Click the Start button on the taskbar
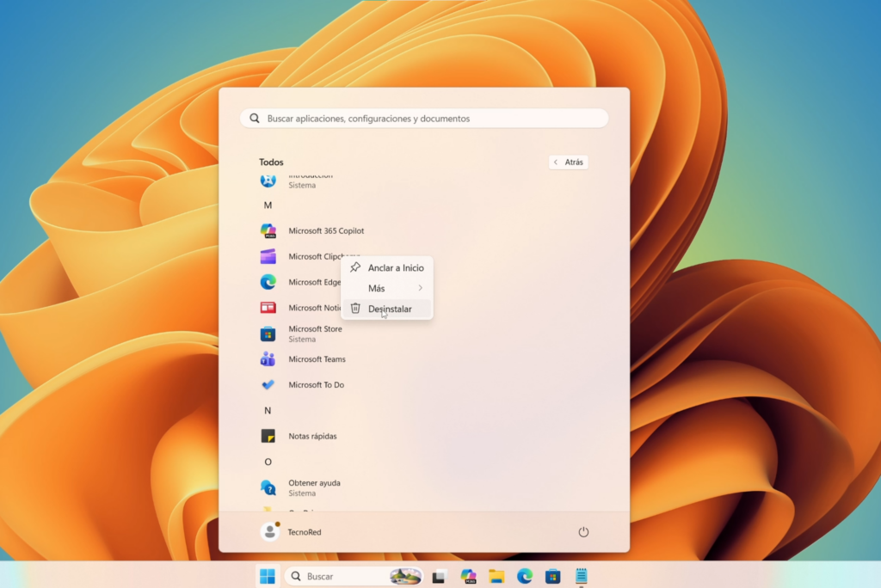 (268, 576)
